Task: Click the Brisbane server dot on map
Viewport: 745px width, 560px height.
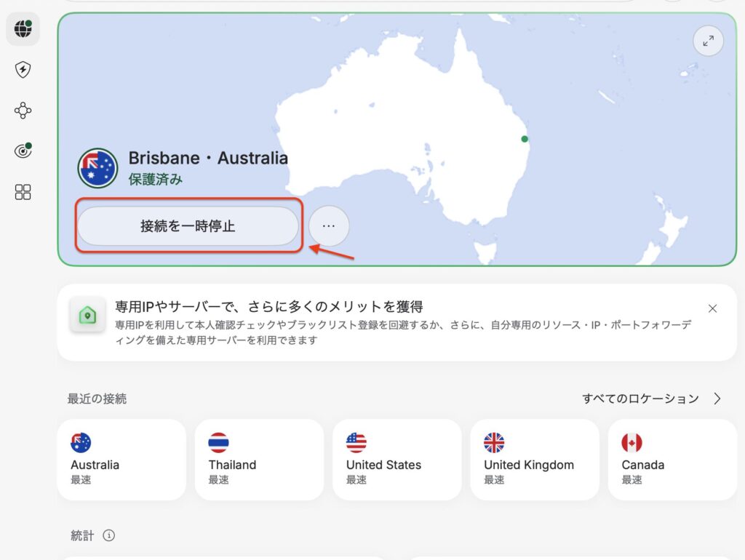Action: pos(525,139)
